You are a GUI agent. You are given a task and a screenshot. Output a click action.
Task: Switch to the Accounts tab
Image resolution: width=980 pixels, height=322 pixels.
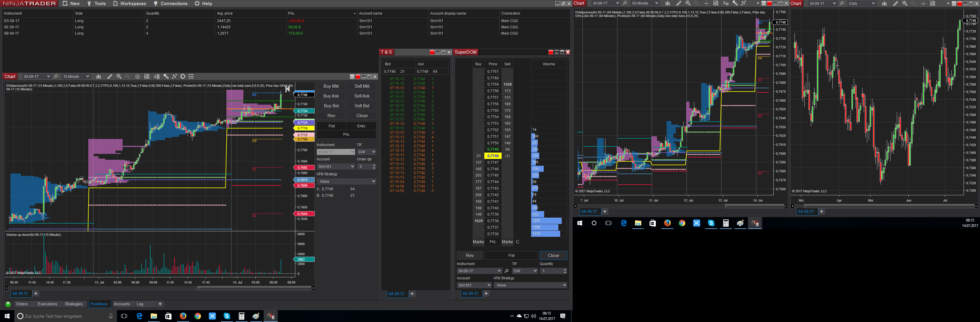(122, 304)
